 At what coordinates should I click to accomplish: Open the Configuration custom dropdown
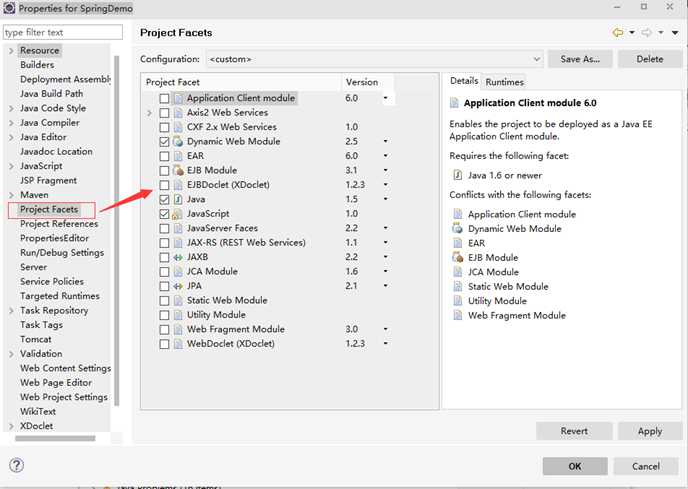click(x=375, y=59)
